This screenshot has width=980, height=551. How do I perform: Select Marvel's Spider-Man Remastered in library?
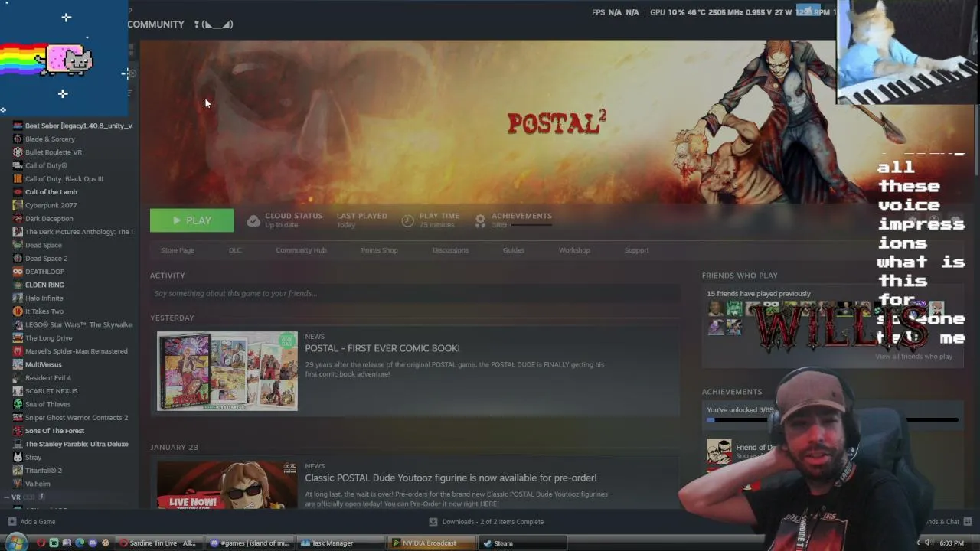point(77,351)
